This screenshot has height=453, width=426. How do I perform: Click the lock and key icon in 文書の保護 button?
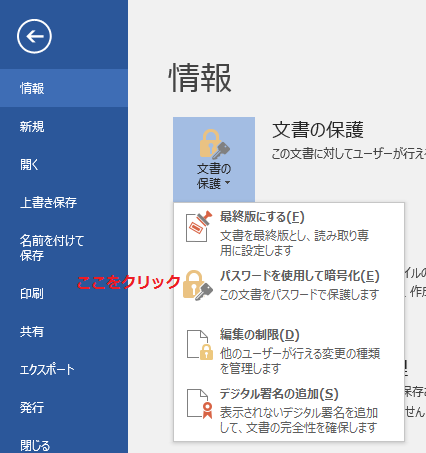pos(214,144)
